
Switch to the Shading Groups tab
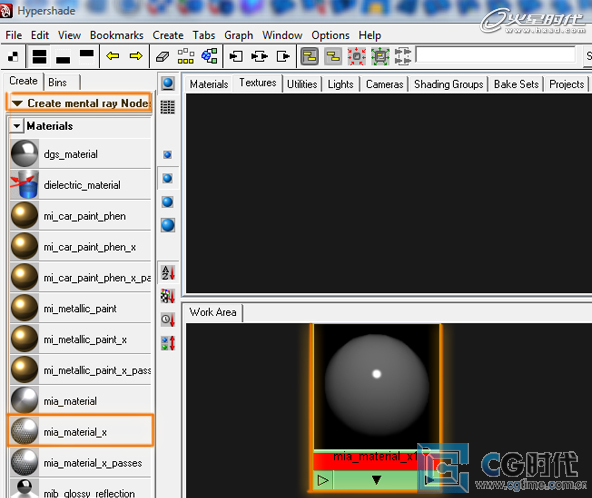[x=449, y=84]
